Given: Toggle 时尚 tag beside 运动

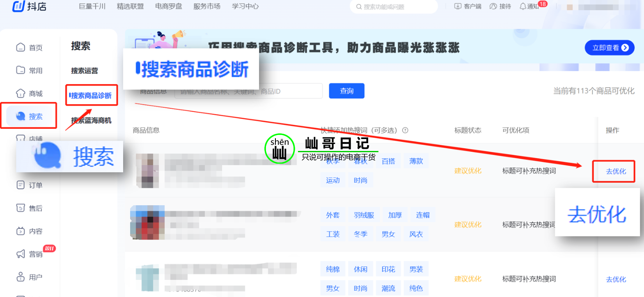Looking at the screenshot, I should pos(361,180).
